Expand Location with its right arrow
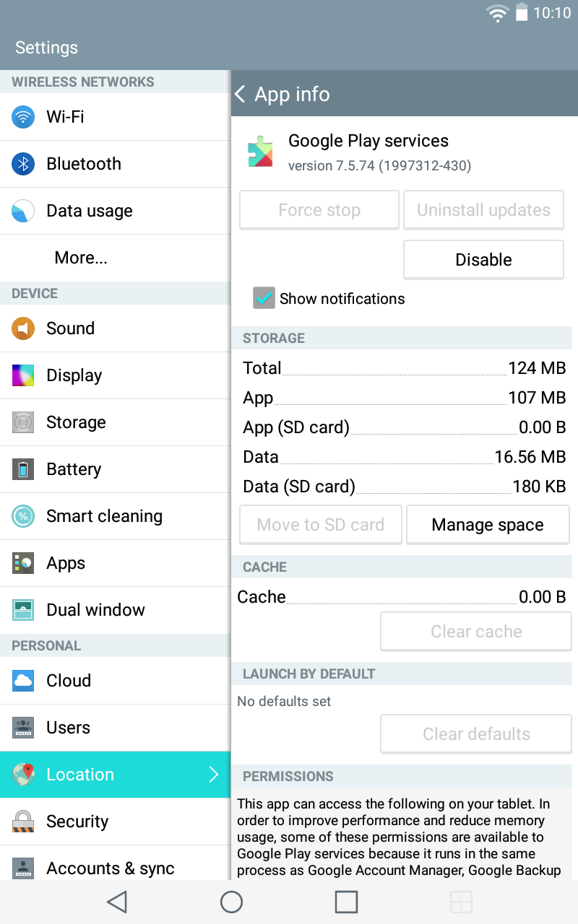The height and width of the screenshot is (924, 578). pos(213,775)
